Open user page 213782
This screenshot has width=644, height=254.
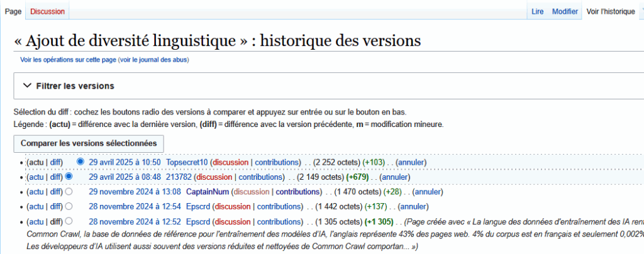pyautogui.click(x=179, y=177)
